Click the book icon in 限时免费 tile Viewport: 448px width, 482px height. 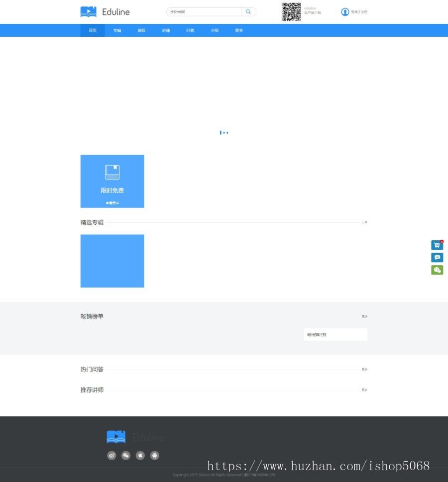(112, 172)
